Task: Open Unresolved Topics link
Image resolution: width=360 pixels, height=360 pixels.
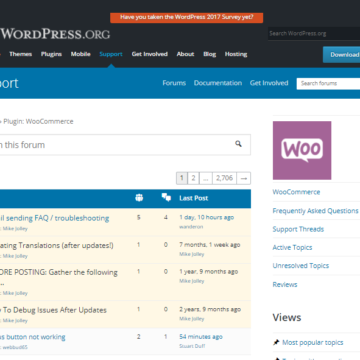Action: pyautogui.click(x=301, y=266)
